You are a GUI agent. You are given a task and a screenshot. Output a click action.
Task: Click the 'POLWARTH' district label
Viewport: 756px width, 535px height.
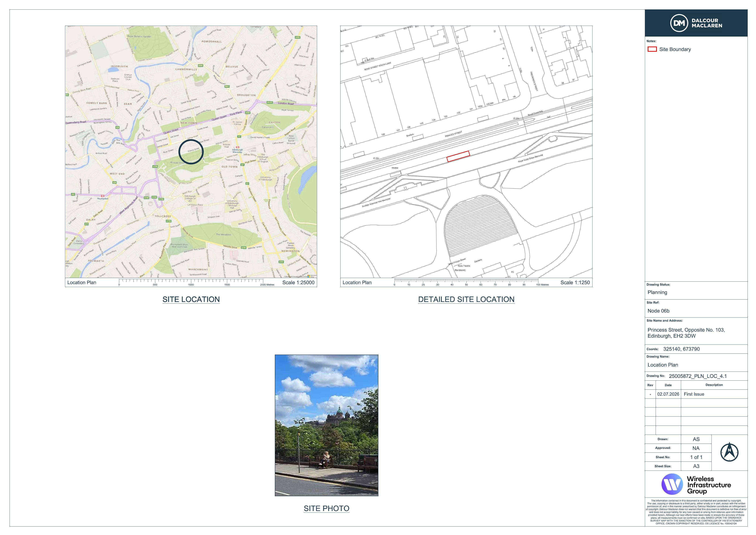point(96,261)
